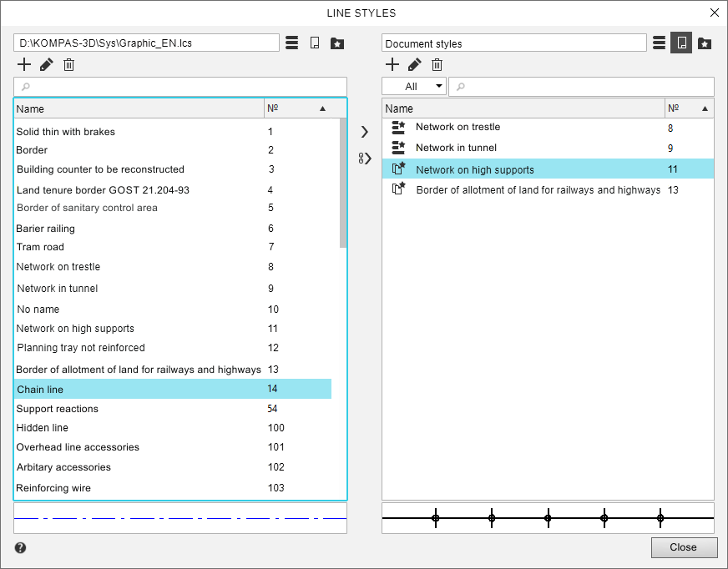The image size is (728, 569).
Task: Click the sort arrow in the left № column header
Action: (x=322, y=108)
